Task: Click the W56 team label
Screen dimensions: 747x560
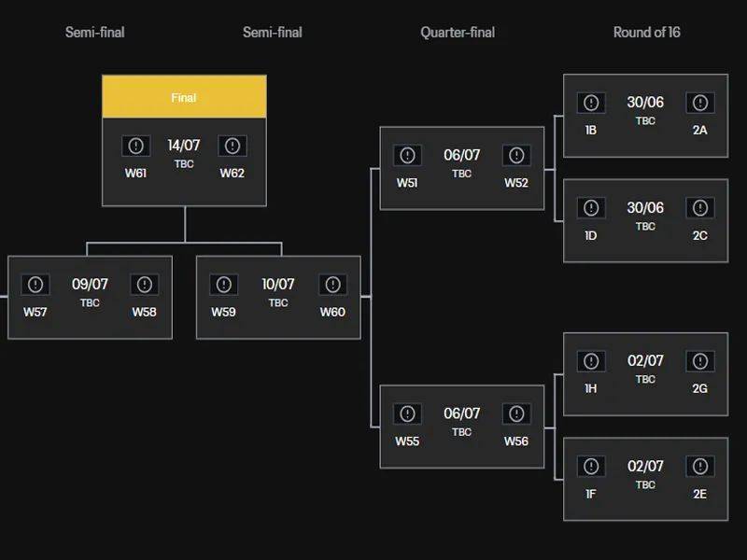Action: [x=516, y=441]
